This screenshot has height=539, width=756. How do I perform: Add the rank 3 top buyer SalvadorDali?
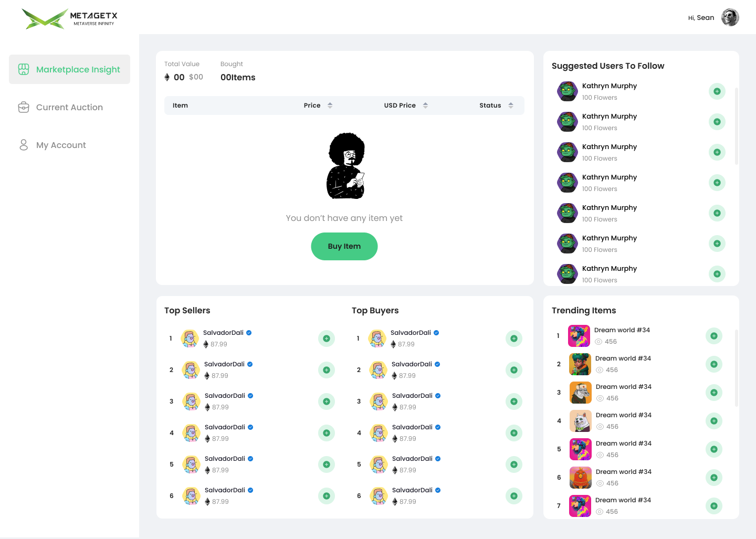pyautogui.click(x=513, y=401)
